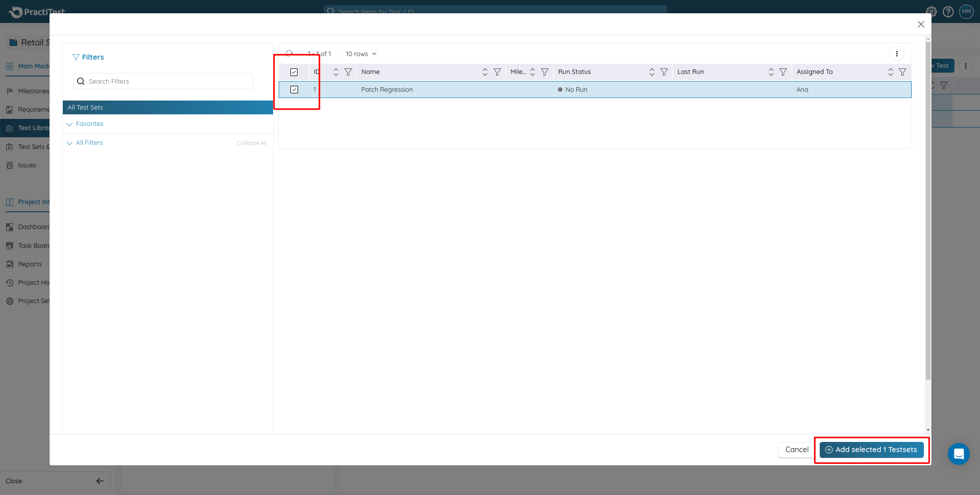980x495 pixels.
Task: Uncheck the Patch Regression row checkbox
Action: [x=294, y=89]
